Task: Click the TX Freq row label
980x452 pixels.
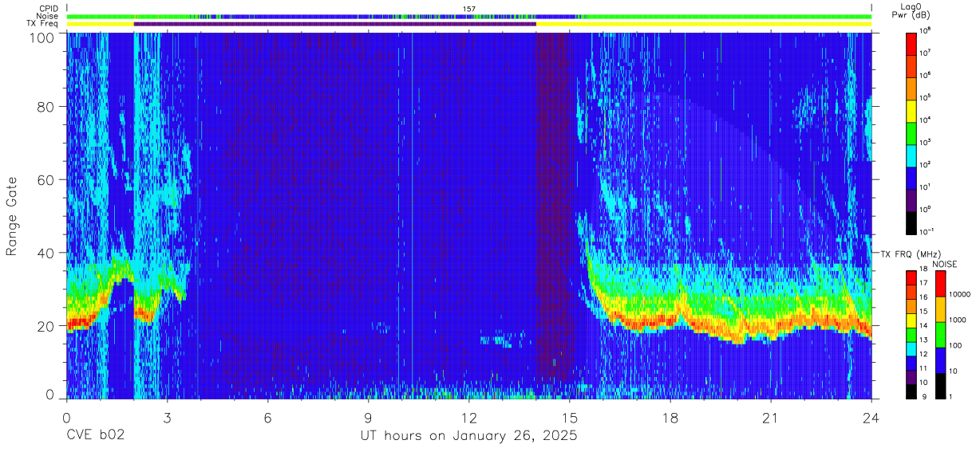Action: point(42,24)
